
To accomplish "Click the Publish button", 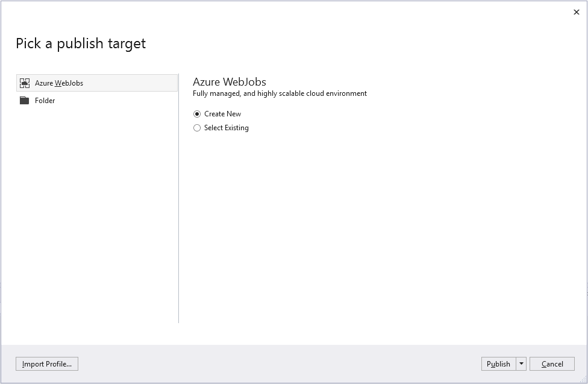I will coord(498,364).
